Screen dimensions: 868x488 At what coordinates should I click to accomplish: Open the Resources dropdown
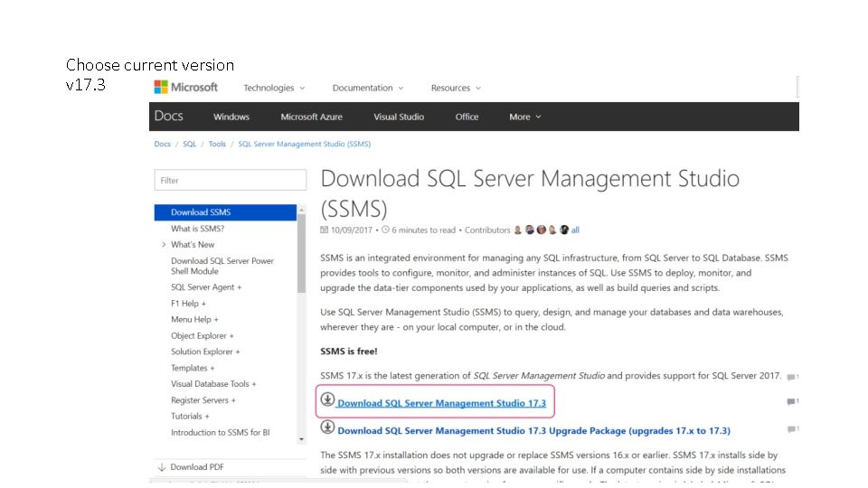pos(456,88)
